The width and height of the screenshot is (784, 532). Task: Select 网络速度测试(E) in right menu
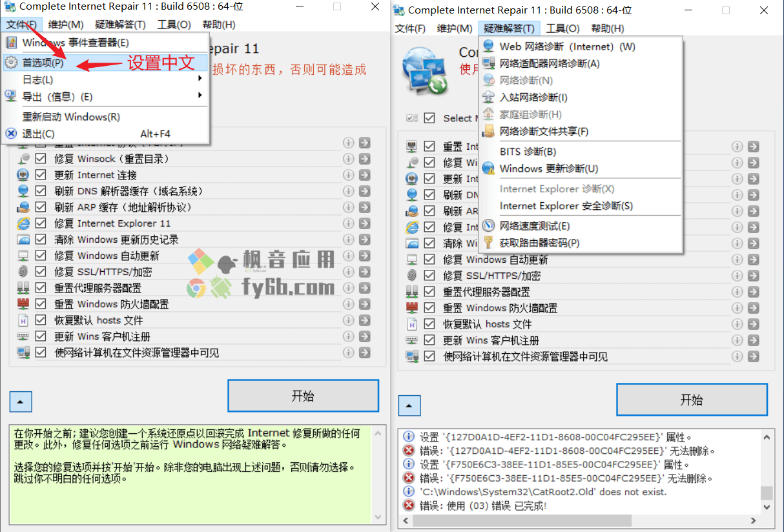click(x=581, y=226)
